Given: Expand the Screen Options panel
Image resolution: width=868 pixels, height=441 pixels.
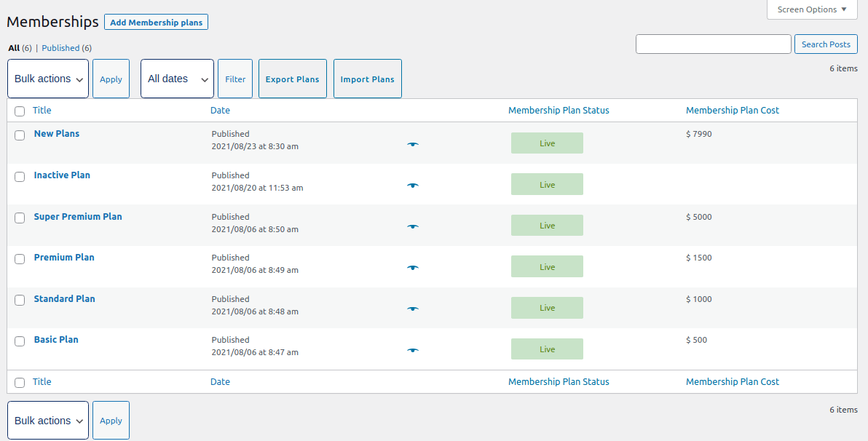Looking at the screenshot, I should point(811,9).
